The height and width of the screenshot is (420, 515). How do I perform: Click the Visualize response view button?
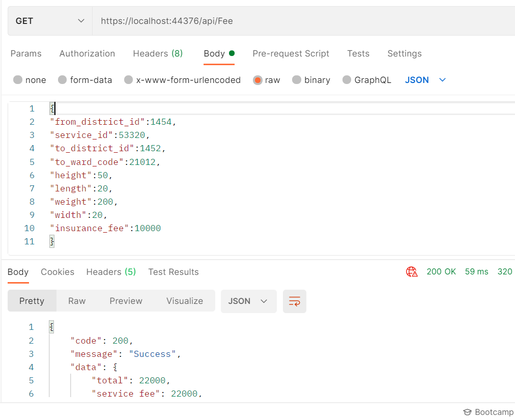click(185, 301)
